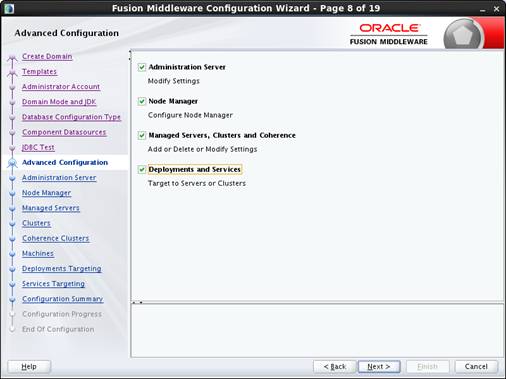
Task: Toggle the Deployments and Services checkbox
Action: coord(142,170)
